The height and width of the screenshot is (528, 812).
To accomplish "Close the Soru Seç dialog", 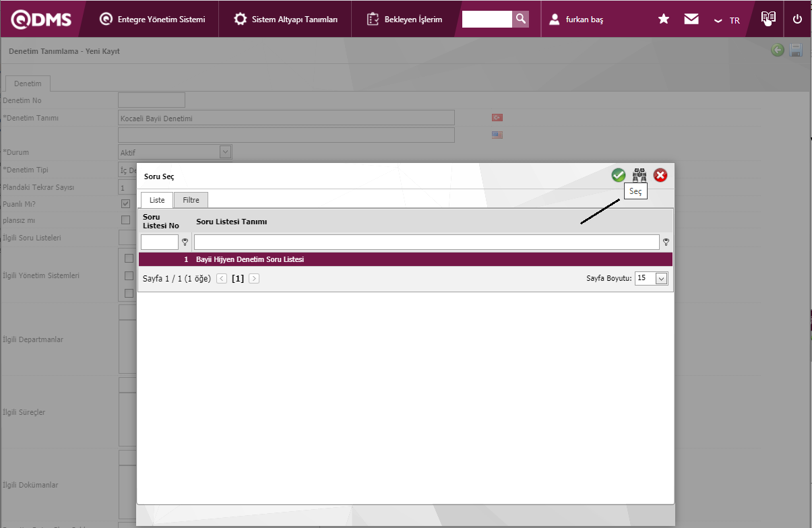I will click(x=660, y=175).
